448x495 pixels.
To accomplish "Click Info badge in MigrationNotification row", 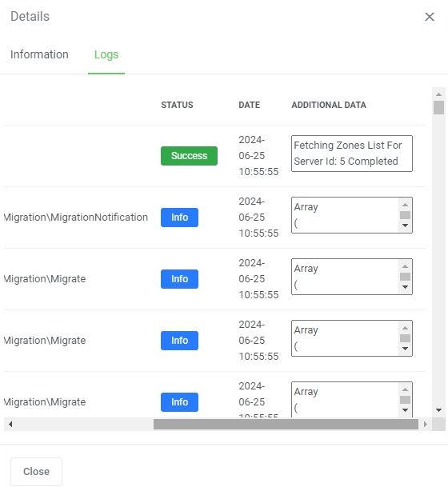I will click(179, 218).
